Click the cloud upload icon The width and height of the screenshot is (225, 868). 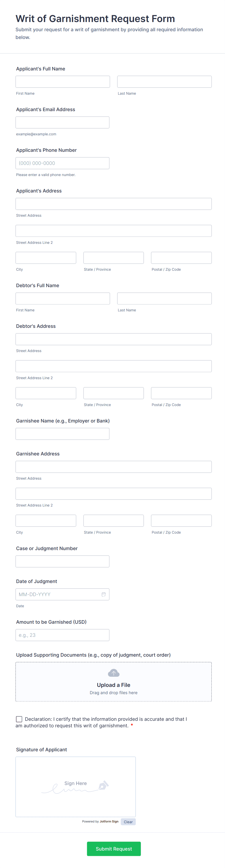pos(113,673)
